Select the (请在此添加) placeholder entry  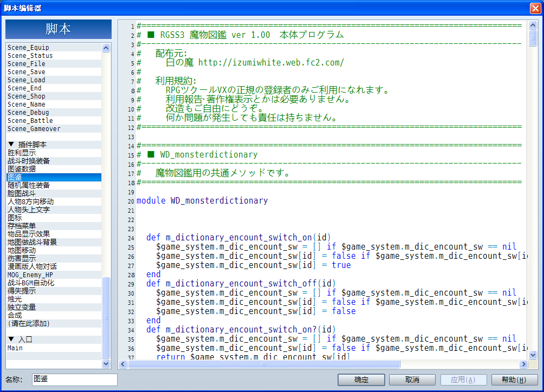tap(54, 323)
